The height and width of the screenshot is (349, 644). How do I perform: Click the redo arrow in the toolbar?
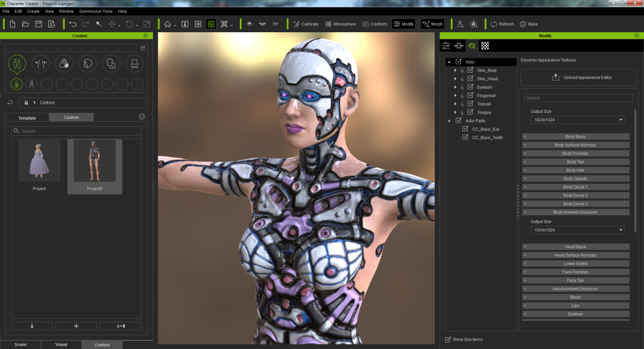pos(85,24)
